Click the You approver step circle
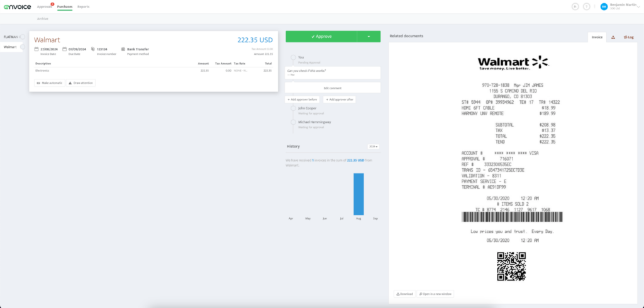 (293, 57)
